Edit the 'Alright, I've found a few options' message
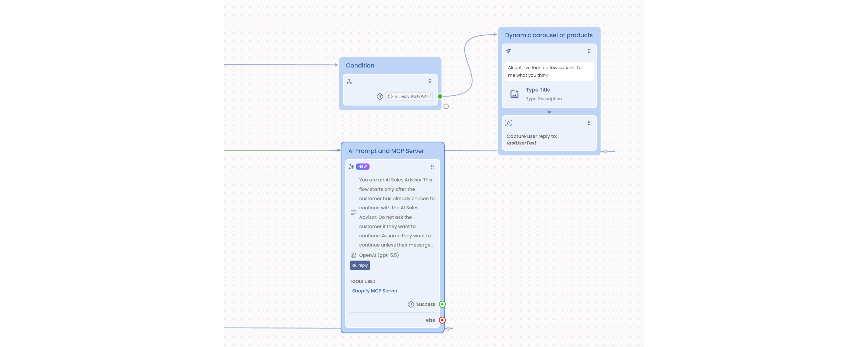868x347 pixels. [549, 71]
